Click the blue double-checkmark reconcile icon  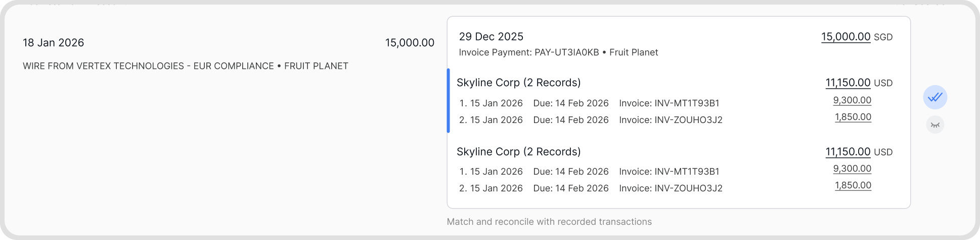tap(935, 97)
